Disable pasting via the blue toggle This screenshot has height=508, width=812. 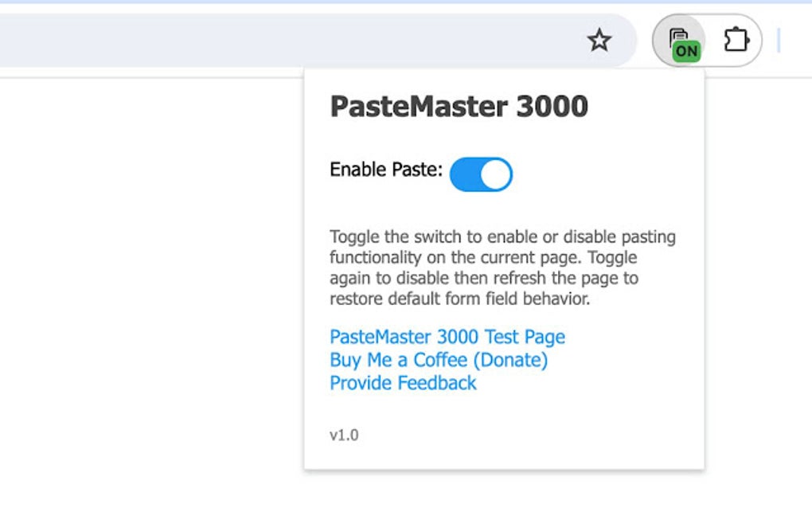481,174
